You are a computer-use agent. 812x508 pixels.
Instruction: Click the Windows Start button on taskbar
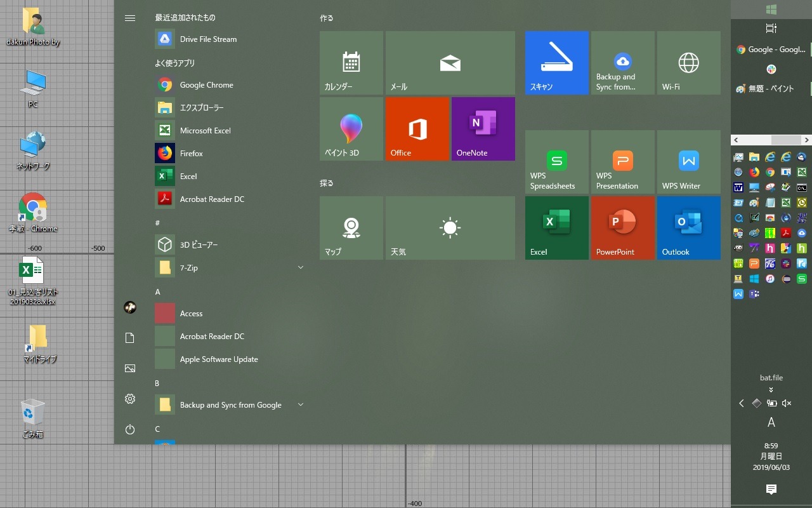click(x=771, y=9)
